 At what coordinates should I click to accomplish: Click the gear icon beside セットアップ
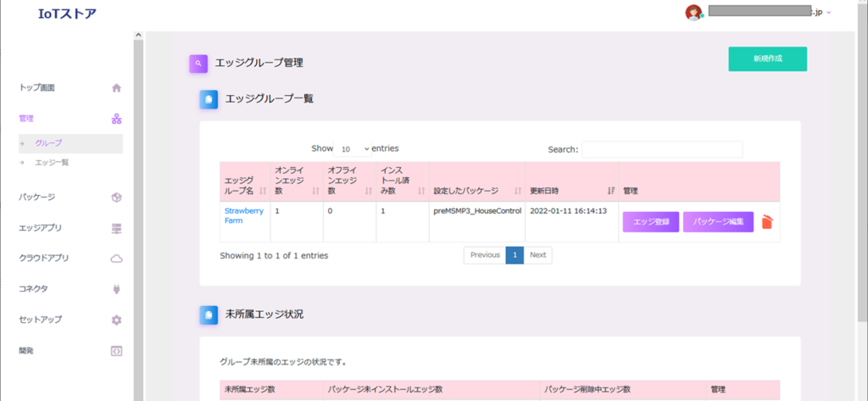pyautogui.click(x=117, y=320)
